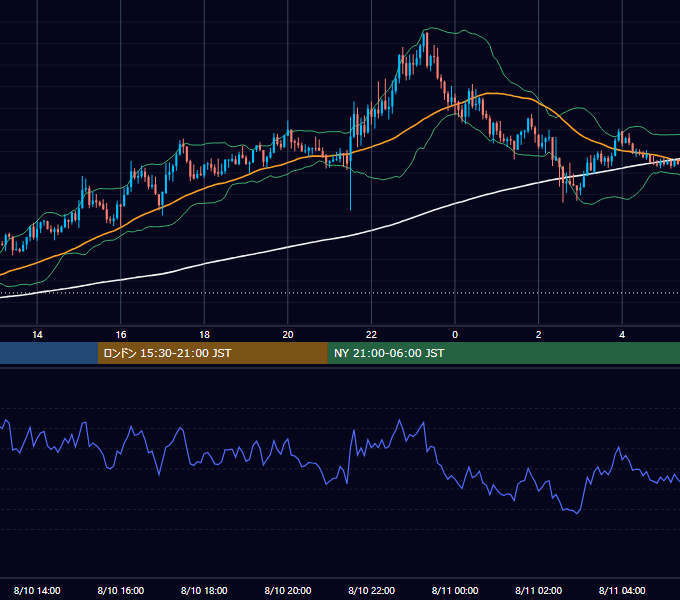Click the 16 hour axis label
The image size is (680, 600).
click(x=121, y=335)
